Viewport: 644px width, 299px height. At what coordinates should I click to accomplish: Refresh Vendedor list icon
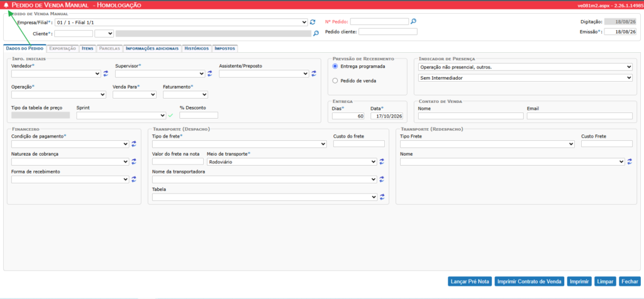[106, 73]
